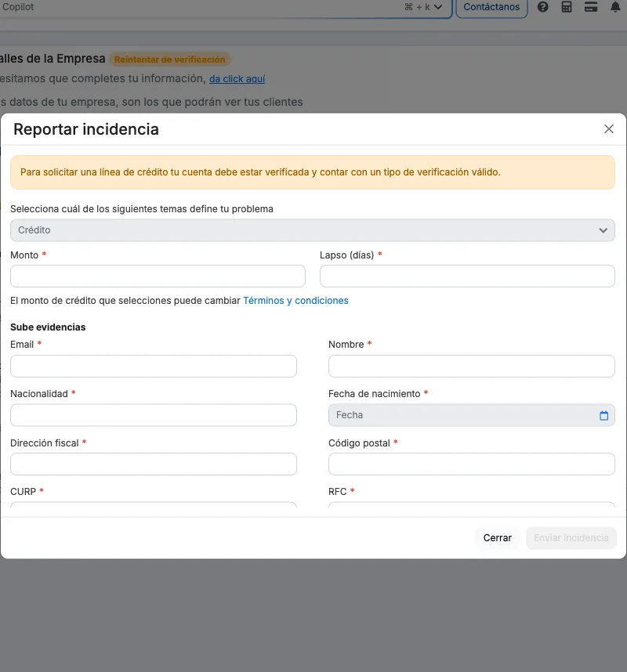Click the CURP field label
This screenshot has width=627, height=672.
(x=24, y=492)
